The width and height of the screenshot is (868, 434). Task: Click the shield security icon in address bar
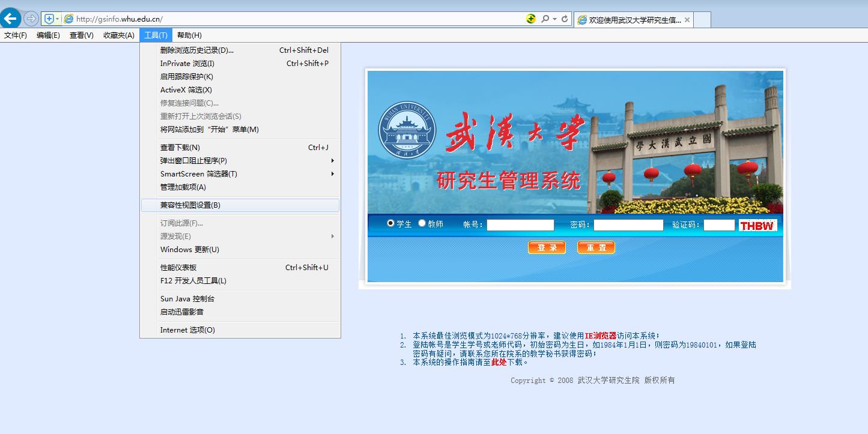49,19
